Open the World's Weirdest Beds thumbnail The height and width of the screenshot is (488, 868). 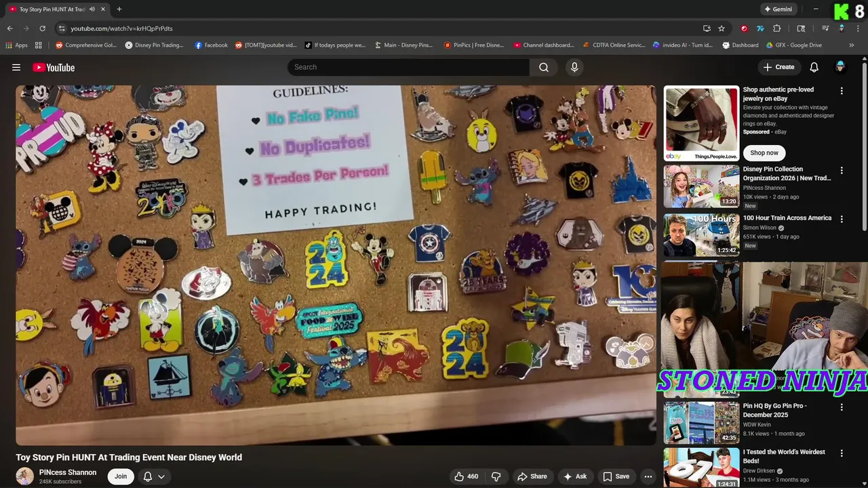[x=701, y=468]
